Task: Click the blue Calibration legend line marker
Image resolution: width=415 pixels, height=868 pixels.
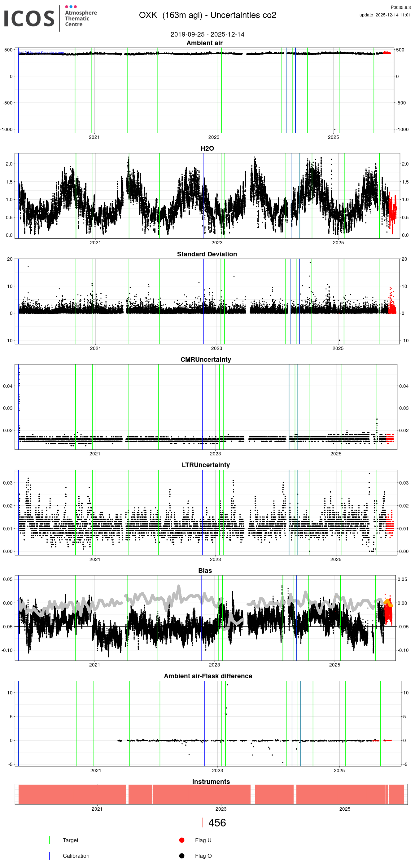Action: point(50,856)
